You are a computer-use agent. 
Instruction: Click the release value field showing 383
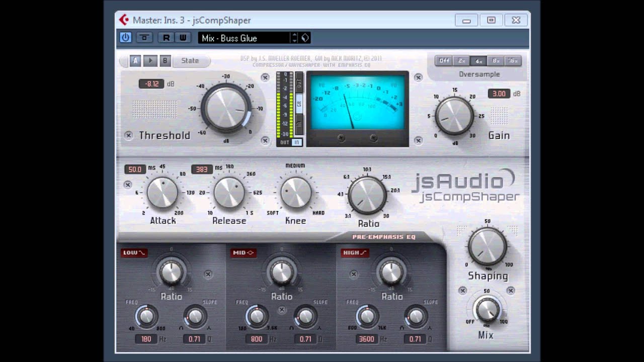(x=202, y=169)
